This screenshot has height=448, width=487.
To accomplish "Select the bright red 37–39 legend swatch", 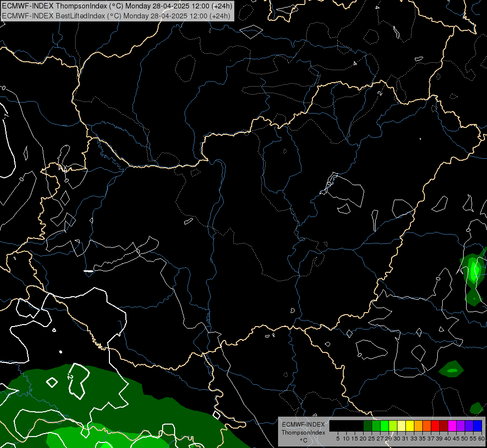I will 435,426.
